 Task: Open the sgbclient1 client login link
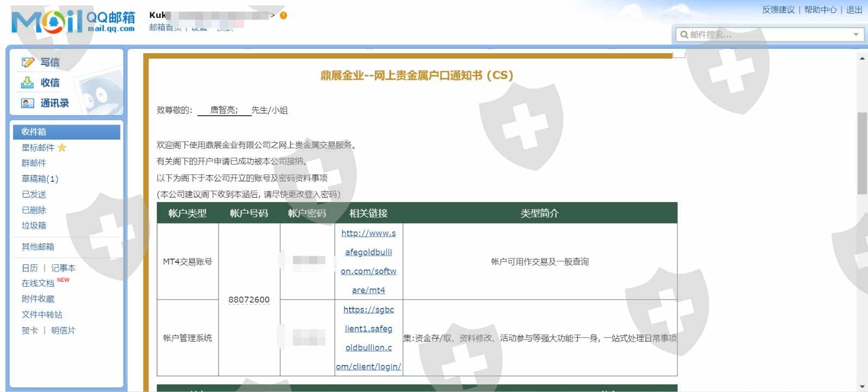coord(368,338)
